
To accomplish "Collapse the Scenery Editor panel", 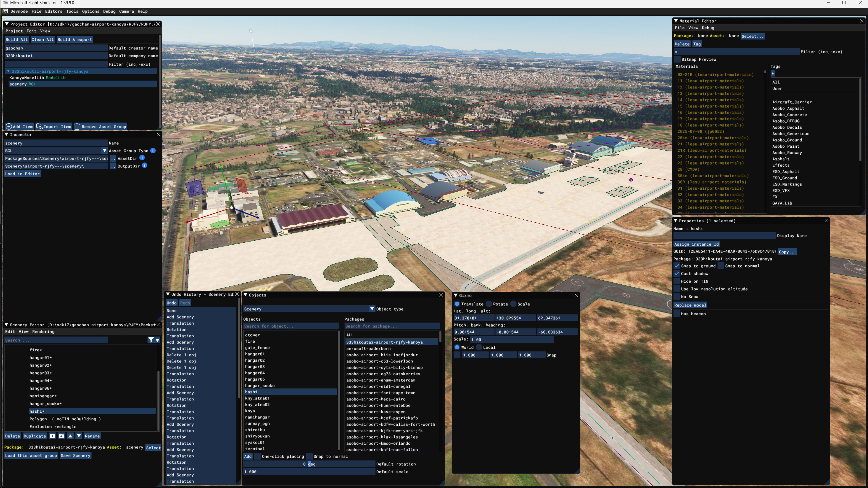I will (x=6, y=325).
